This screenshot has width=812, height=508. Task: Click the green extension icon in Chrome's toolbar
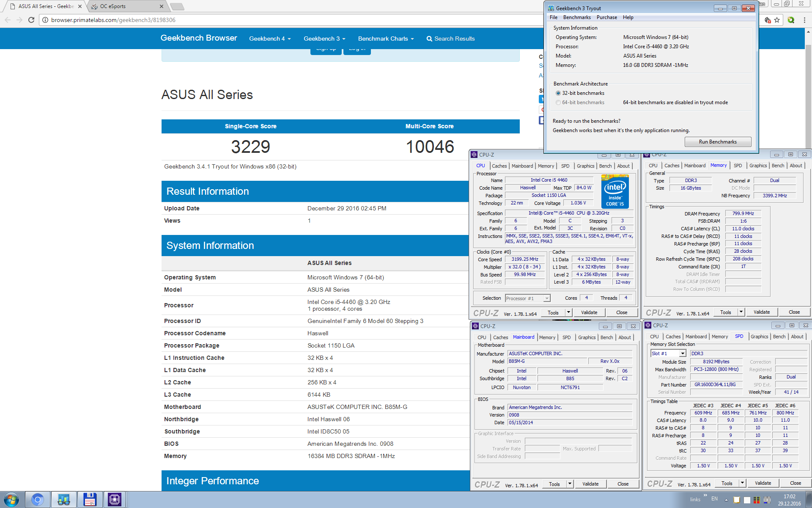[x=791, y=20]
